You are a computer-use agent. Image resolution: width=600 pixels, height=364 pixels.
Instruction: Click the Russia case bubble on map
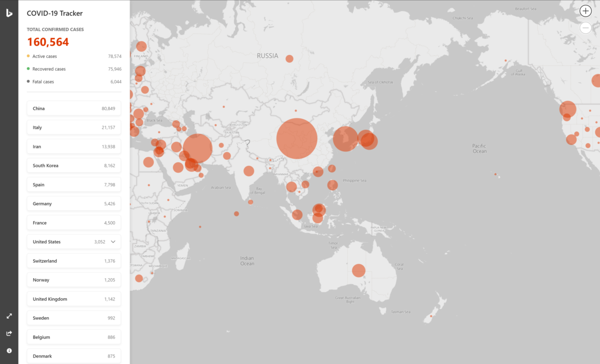click(289, 59)
